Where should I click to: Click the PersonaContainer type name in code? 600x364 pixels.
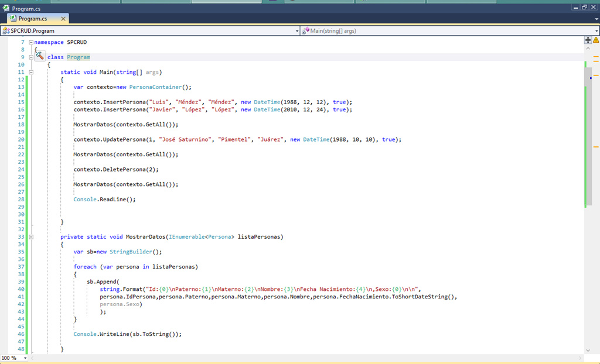(x=155, y=87)
